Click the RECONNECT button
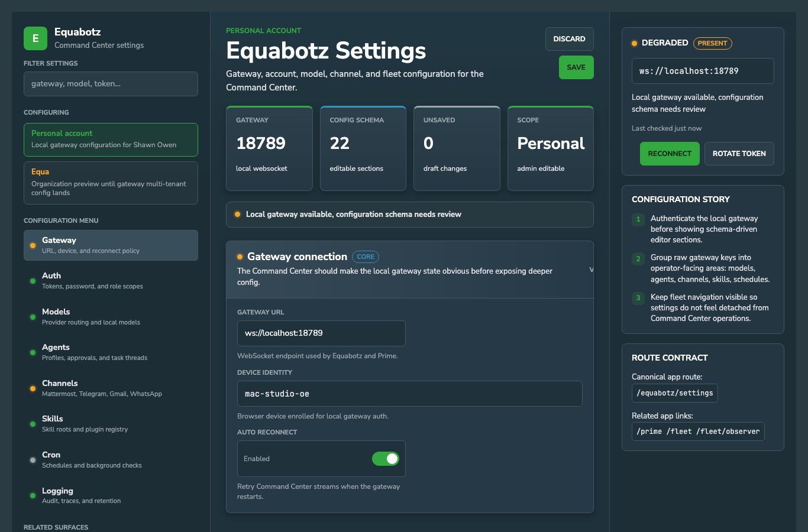 (670, 154)
